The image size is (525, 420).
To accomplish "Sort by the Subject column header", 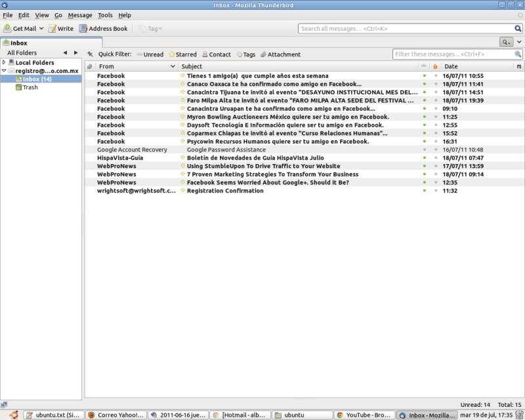I will click(298, 66).
